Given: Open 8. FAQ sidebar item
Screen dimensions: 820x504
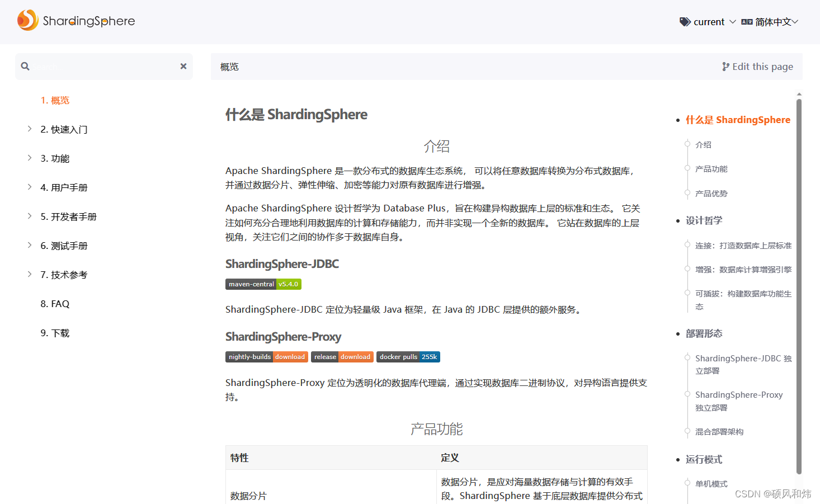Looking at the screenshot, I should point(55,304).
